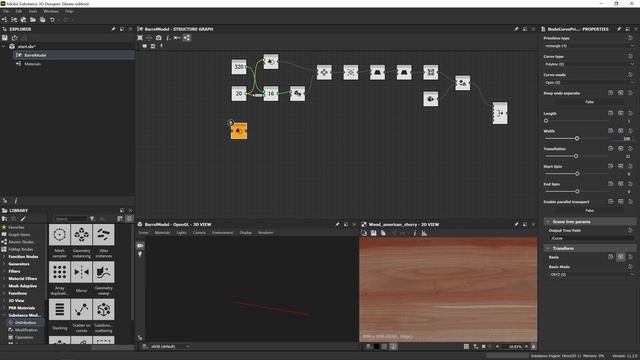Click the highlighted link-mode icon in graph toolbar
The image size is (640, 360).
(x=187, y=38)
